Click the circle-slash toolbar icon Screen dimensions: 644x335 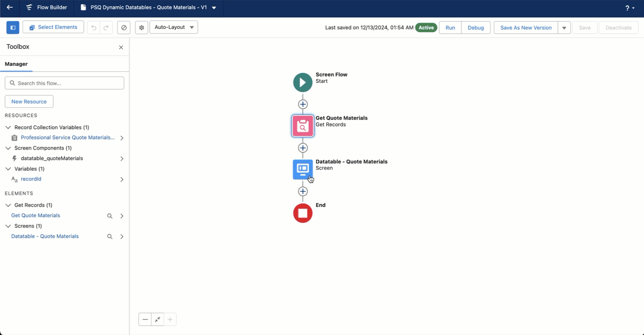point(124,28)
